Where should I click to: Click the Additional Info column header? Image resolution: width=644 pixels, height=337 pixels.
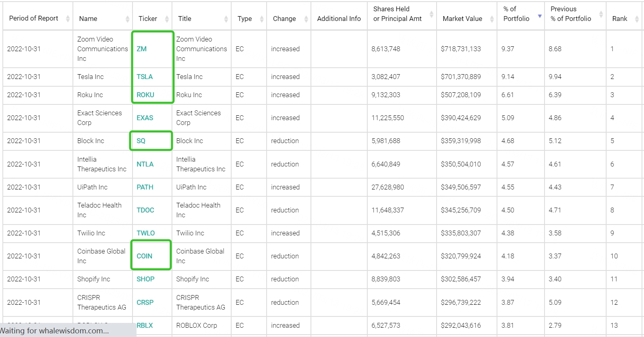(339, 19)
